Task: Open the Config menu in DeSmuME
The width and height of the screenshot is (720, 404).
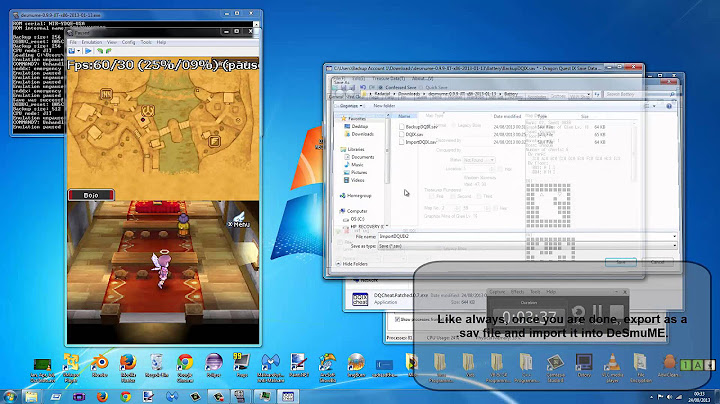Action: point(129,42)
